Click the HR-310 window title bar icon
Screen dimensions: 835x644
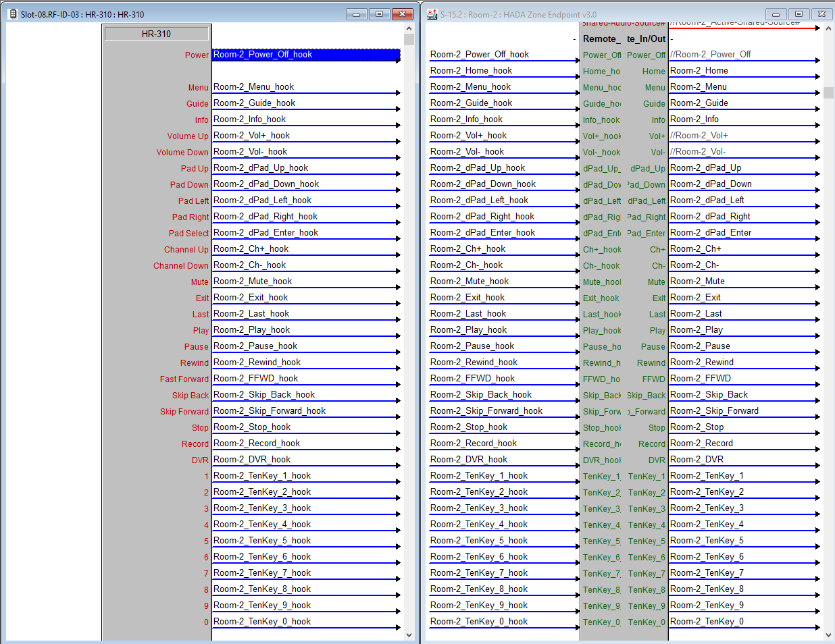13,14
